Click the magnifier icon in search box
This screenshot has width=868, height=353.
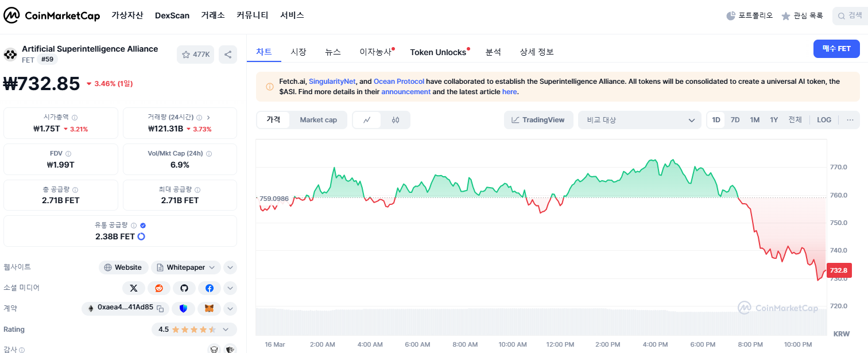[x=842, y=15]
